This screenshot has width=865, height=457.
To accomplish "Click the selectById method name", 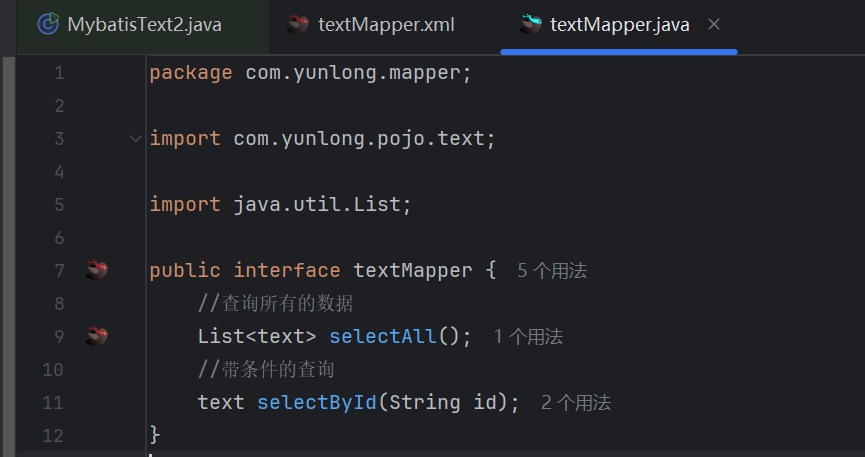I will pos(317,402).
